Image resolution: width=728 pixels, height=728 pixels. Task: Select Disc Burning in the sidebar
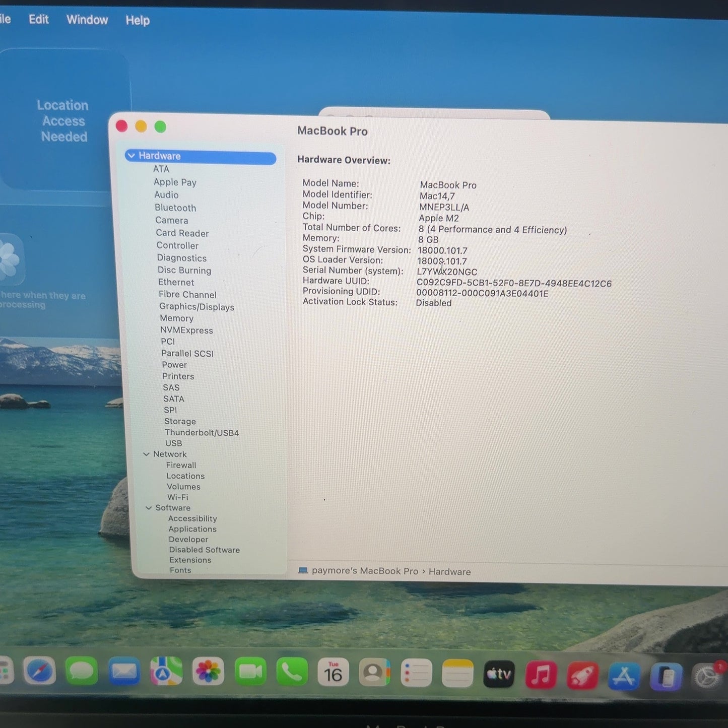(x=184, y=270)
